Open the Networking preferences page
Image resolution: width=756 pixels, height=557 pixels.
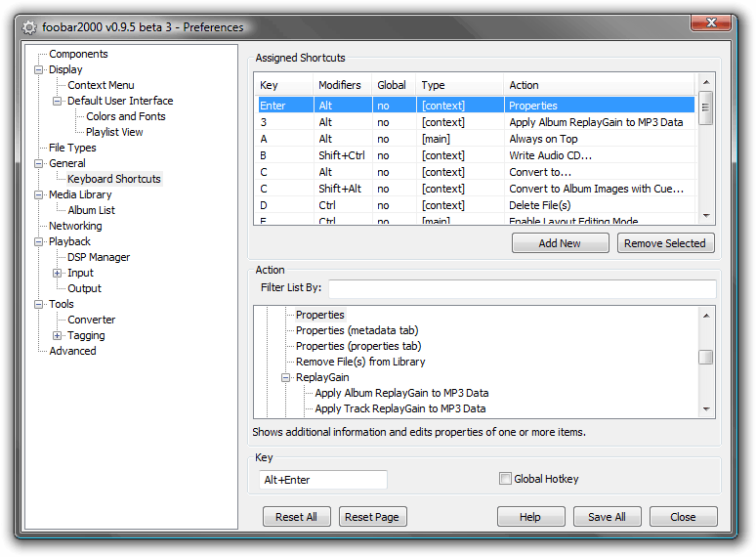tap(75, 226)
